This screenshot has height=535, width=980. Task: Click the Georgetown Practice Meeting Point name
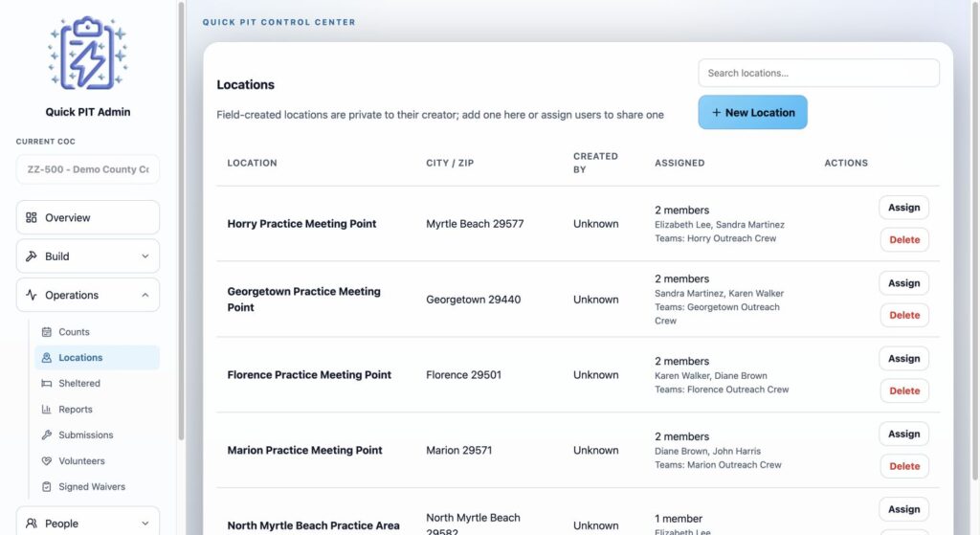click(x=303, y=300)
